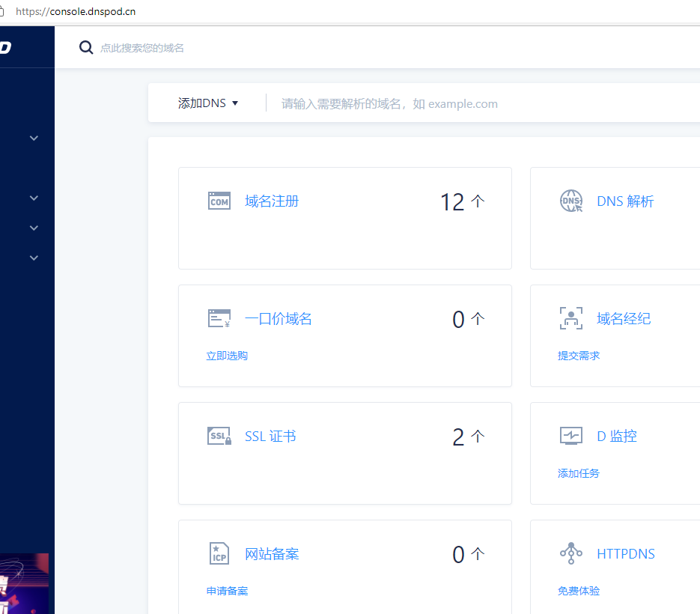Viewport: 700px width, 614px height.
Task: Click the 申请备案 link
Action: tap(227, 592)
